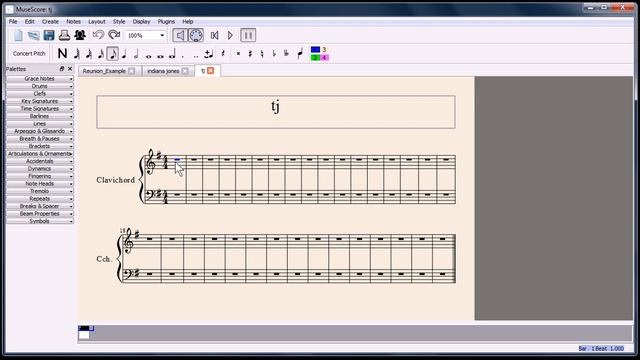
Task: Print the score using the printer icon
Action: 64,36
